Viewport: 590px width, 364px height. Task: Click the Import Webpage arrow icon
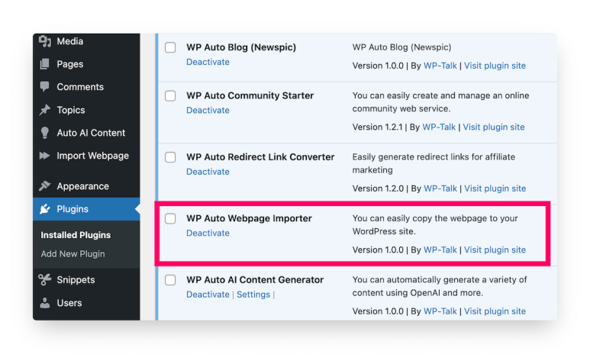[x=44, y=156]
